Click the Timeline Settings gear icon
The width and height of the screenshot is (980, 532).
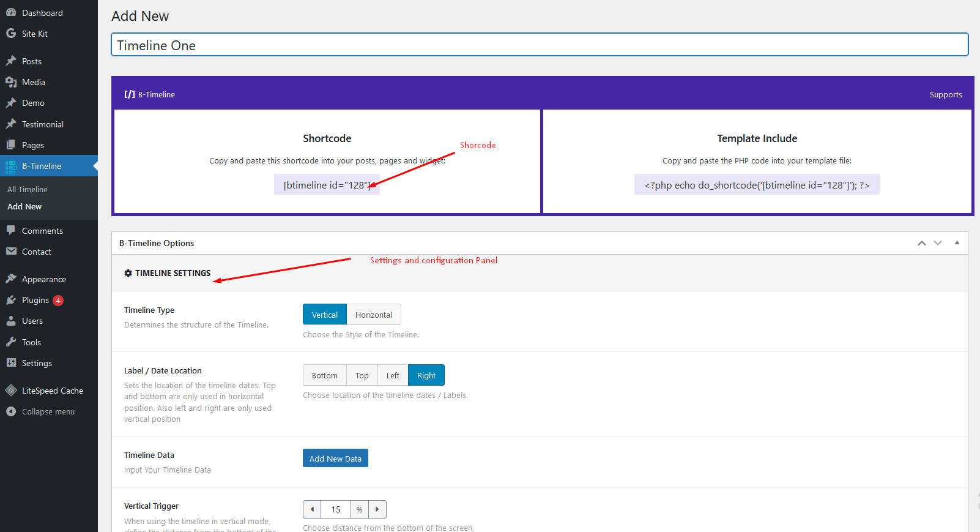click(x=128, y=273)
